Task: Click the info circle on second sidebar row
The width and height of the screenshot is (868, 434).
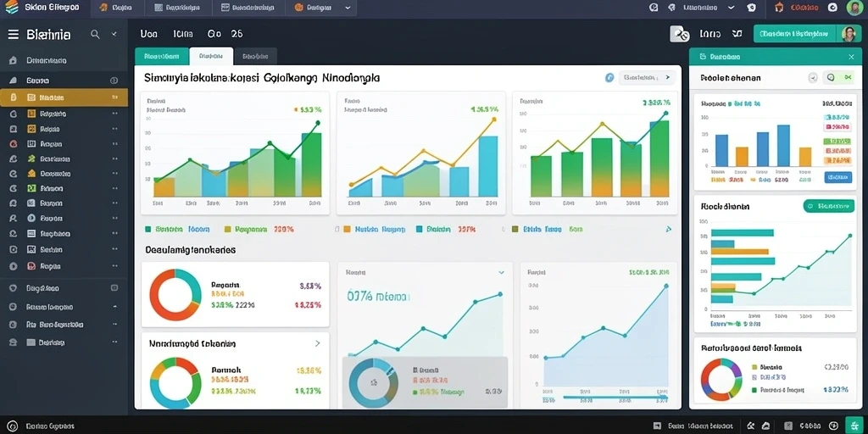Action: click(x=114, y=81)
